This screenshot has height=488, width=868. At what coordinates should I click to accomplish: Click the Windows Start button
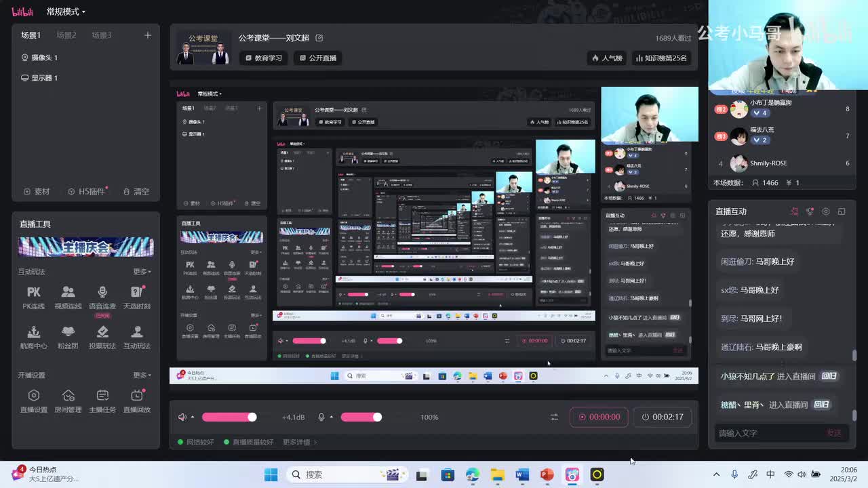pos(271,474)
